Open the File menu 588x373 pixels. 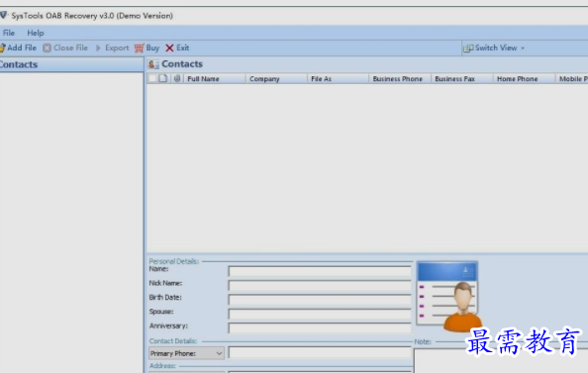click(9, 33)
